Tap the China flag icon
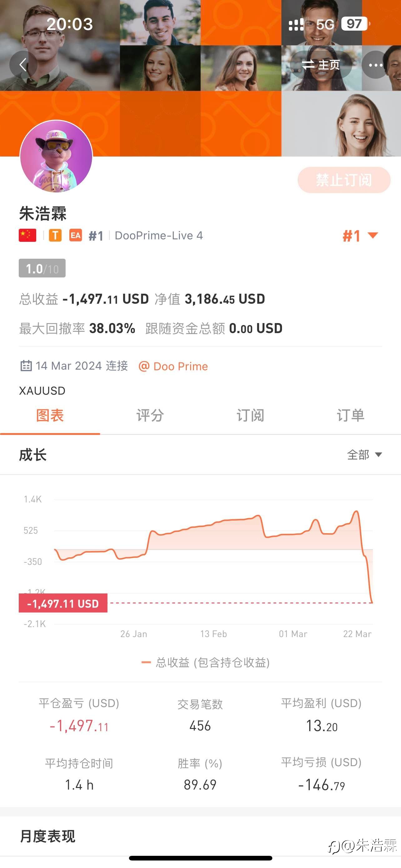The image size is (401, 868). (x=27, y=235)
